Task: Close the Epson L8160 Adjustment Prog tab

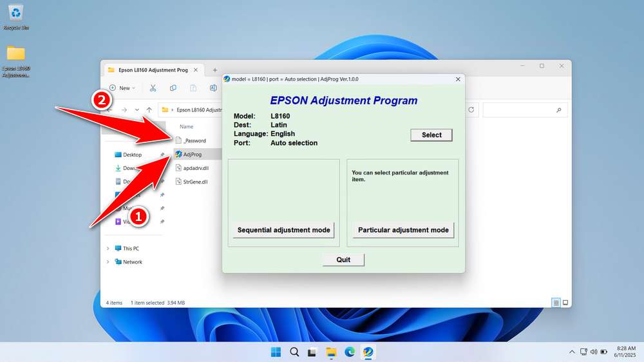Action: tap(196, 70)
